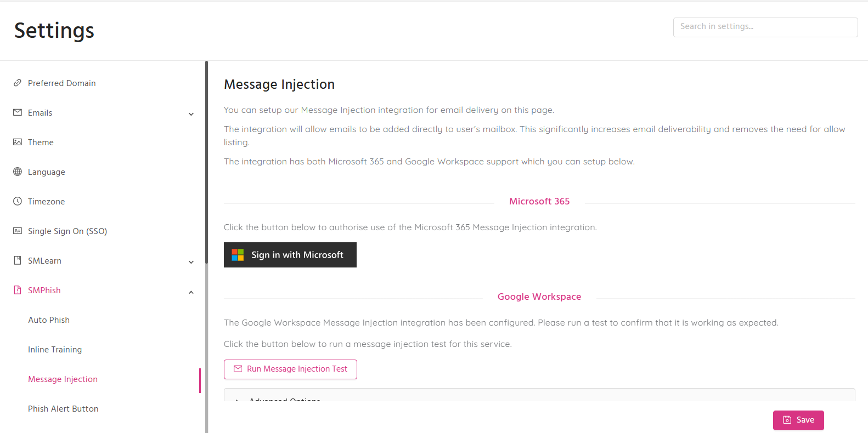868x433 pixels.
Task: Click the 'increases email deliverability' paragraph
Action: tap(534, 136)
